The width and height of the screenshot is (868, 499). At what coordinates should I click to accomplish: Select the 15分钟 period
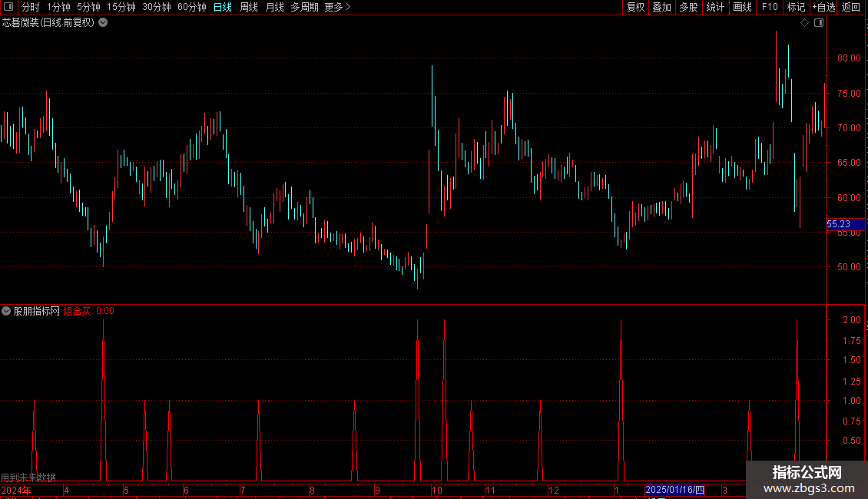tap(121, 7)
